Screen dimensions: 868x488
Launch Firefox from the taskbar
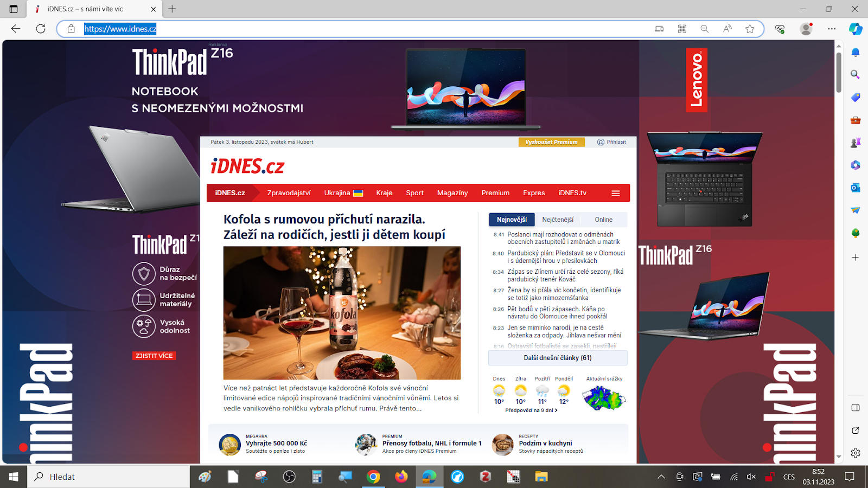point(401,477)
